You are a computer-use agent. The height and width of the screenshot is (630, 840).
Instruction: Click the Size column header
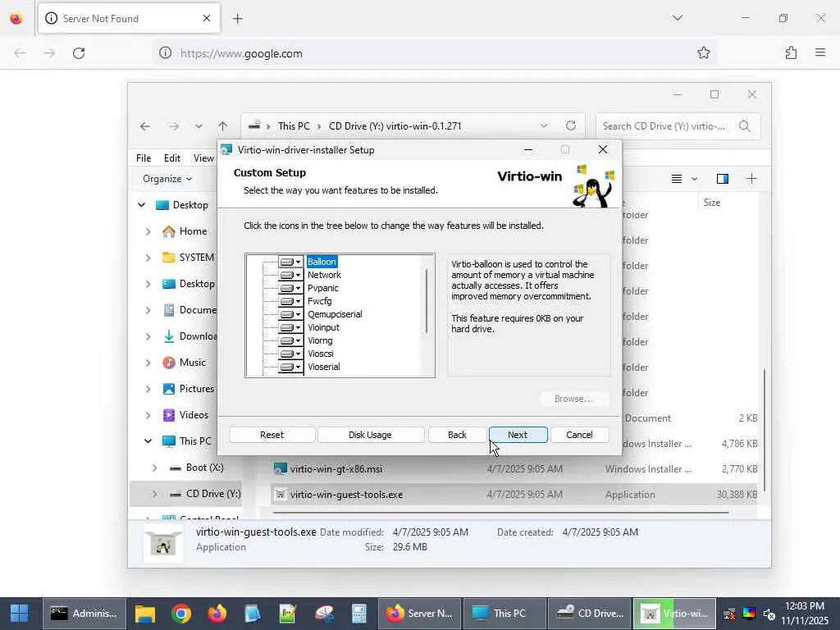(711, 203)
